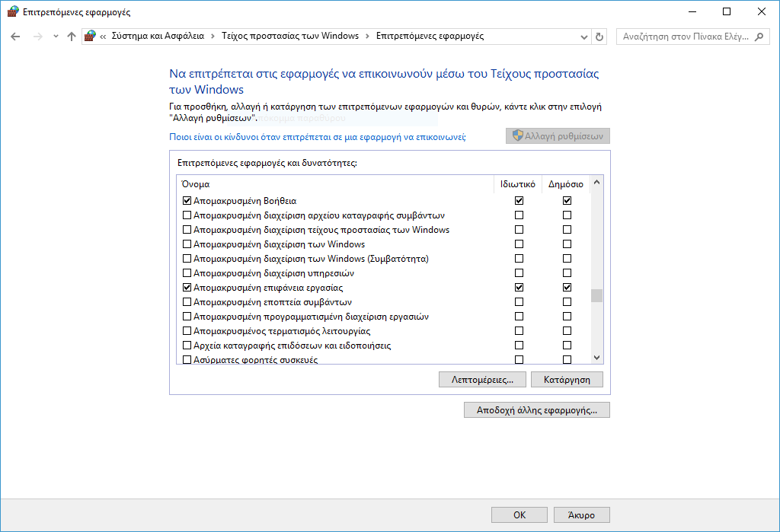Screen dimensions: 780x532
Task: Click the 'Ιδιωτικό' column header
Action: (x=518, y=184)
